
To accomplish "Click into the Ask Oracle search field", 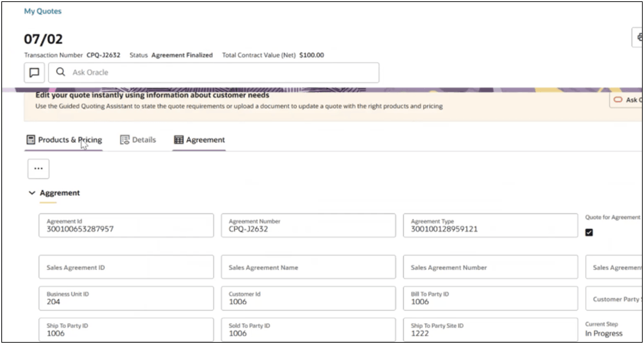I will 214,73.
